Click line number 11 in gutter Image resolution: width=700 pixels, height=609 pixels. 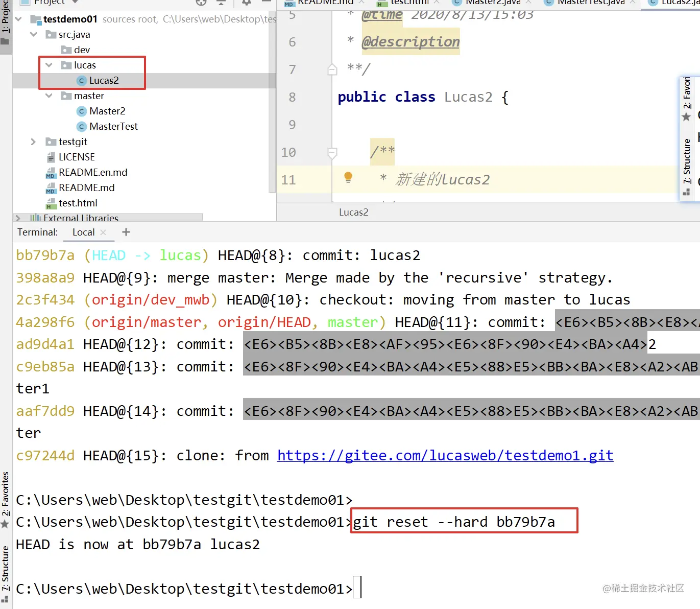point(288,180)
